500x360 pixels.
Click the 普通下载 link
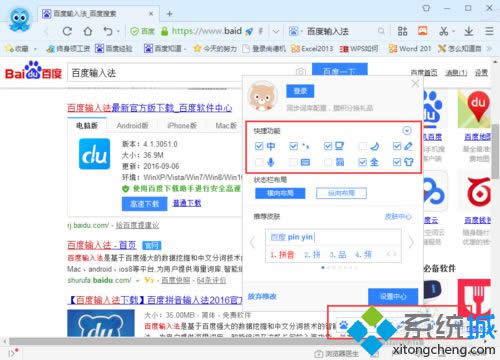coord(187,203)
